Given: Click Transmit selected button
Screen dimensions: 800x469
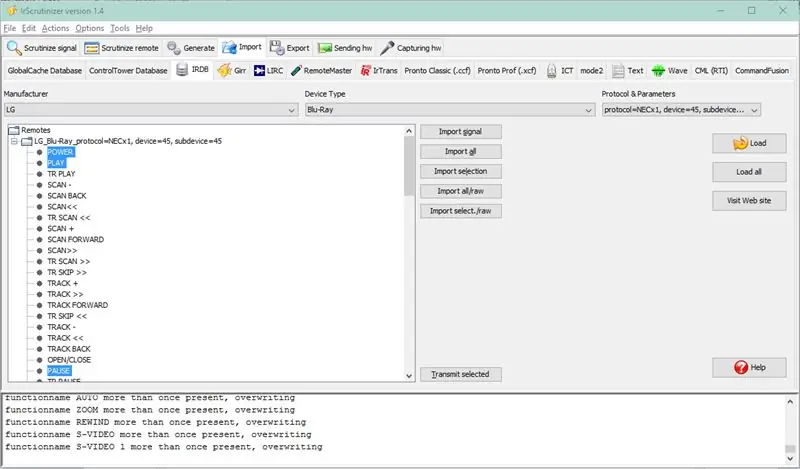Looking at the screenshot, I should [x=461, y=374].
